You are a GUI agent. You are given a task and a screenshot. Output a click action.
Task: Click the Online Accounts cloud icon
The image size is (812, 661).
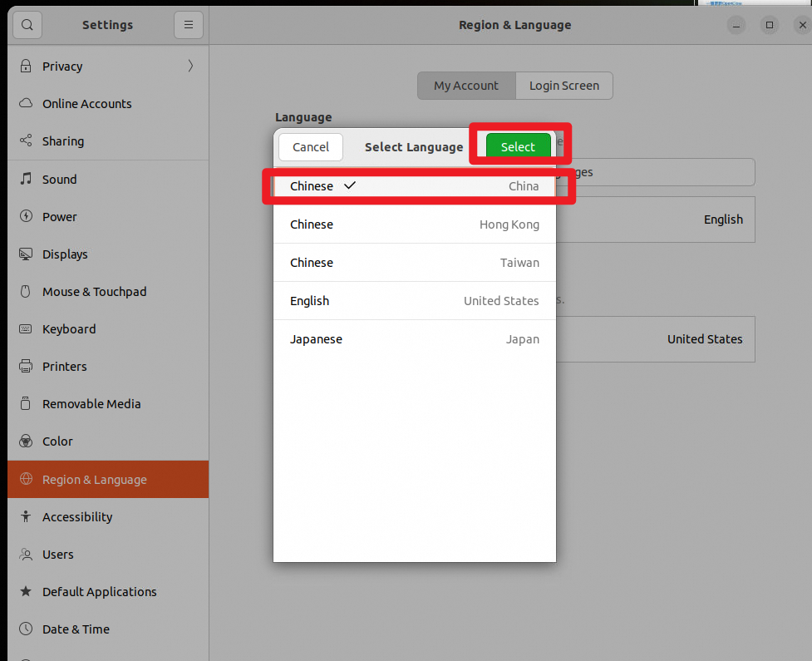(26, 103)
